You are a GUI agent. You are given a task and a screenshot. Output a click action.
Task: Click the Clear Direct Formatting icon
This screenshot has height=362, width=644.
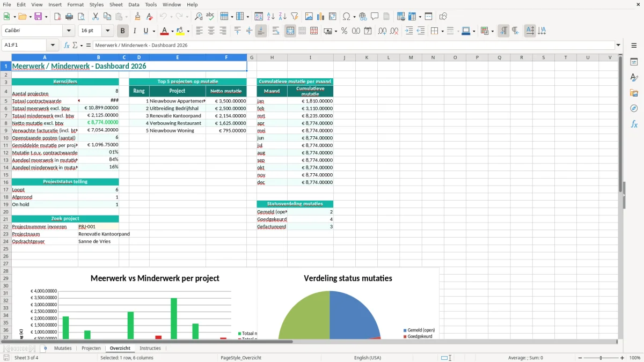pos(149,17)
